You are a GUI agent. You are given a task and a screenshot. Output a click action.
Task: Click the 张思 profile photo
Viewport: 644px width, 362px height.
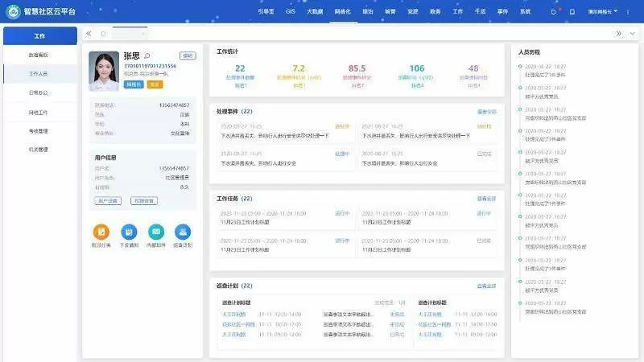(104, 70)
